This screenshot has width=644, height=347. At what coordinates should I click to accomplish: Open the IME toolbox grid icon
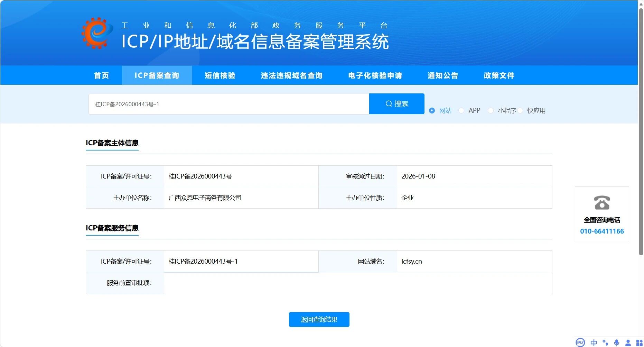[639, 343]
